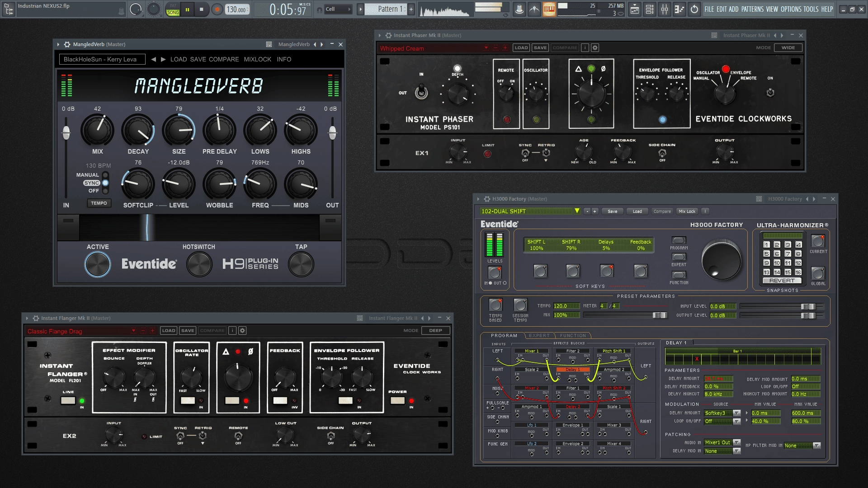Select MANUAL tempo mode in MangledVerb
The width and height of the screenshot is (868, 488).
tap(105, 175)
